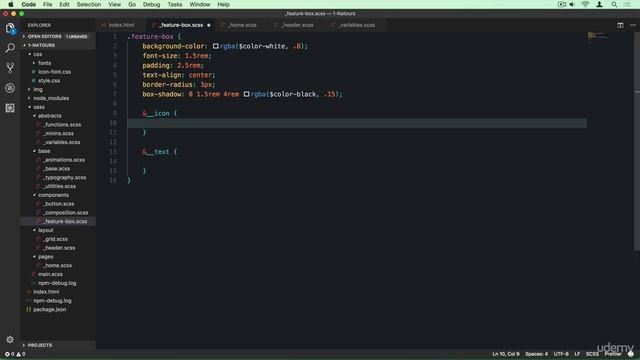The height and width of the screenshot is (360, 640).
Task: Click the editor minimap preview
Action: pos(597,37)
